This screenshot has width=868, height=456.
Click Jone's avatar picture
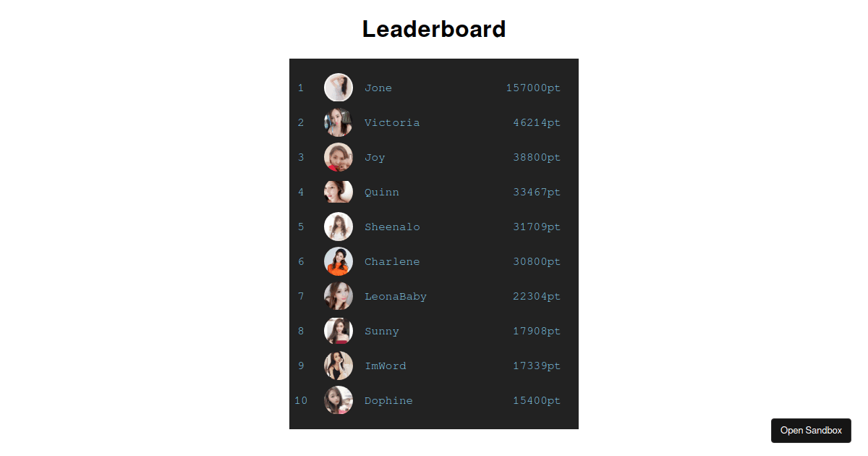pos(339,88)
